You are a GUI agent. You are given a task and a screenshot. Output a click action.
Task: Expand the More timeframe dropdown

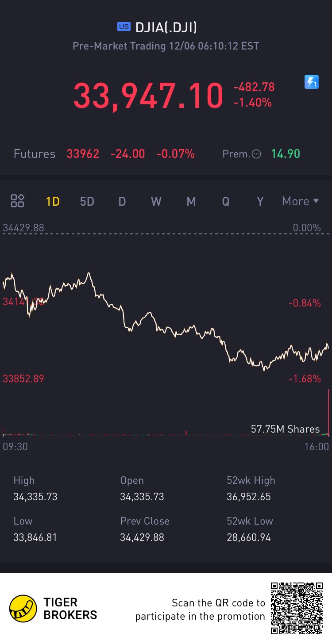tap(301, 201)
